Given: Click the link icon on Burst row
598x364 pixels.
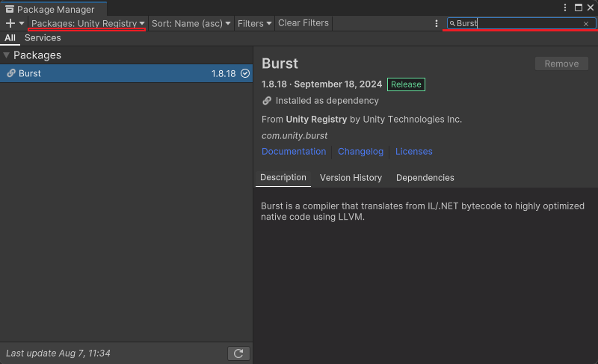Looking at the screenshot, I should click(x=11, y=73).
